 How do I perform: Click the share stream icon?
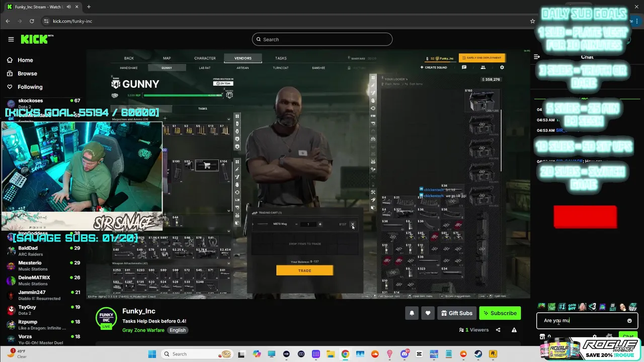pos(498,330)
